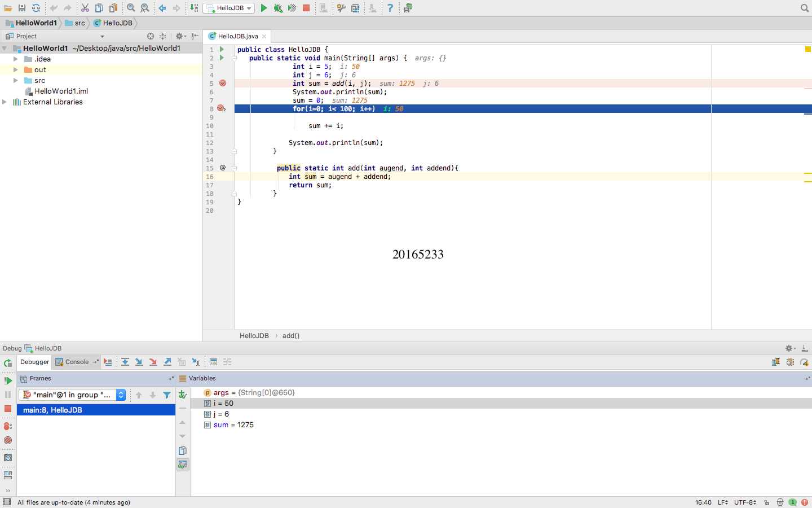Click the Search Everywhere magnifier at top right
Screen dimensions: 812x508
point(805,8)
